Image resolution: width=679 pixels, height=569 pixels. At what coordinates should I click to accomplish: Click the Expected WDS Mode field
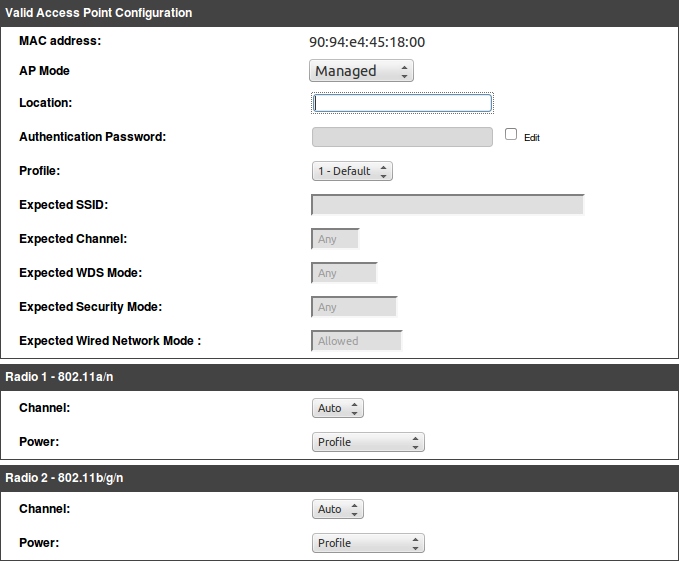[x=344, y=273]
